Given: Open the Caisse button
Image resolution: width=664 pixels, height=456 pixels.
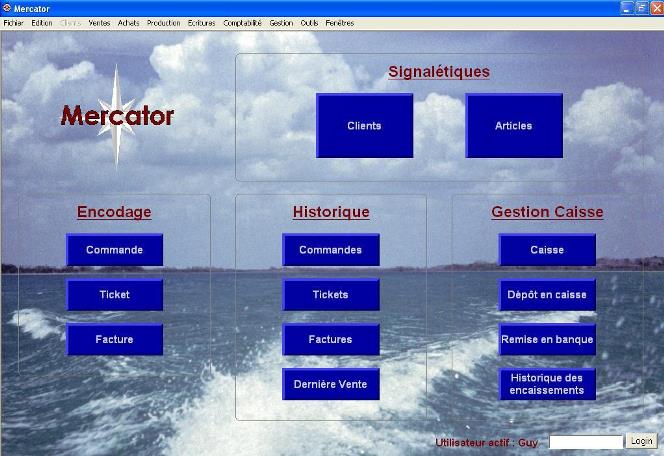Looking at the screenshot, I should click(547, 250).
